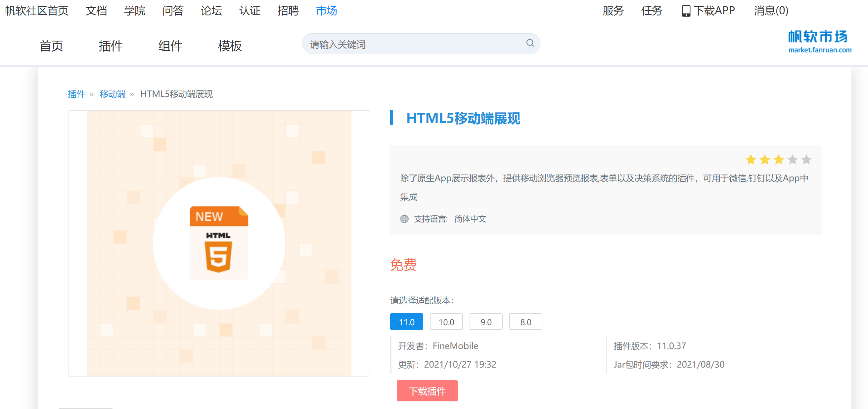Select version 11.0
This screenshot has width=868, height=409.
[x=406, y=322]
